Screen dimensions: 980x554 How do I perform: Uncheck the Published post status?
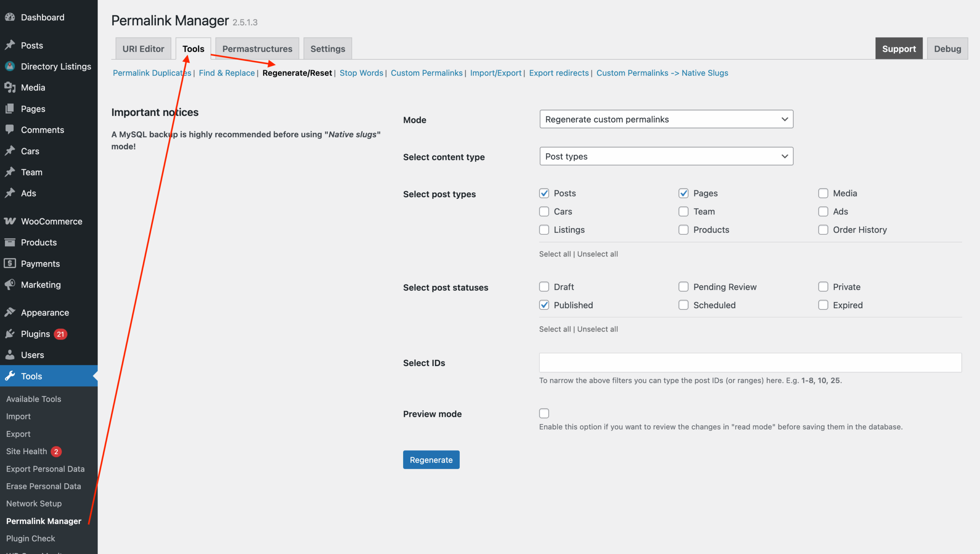pyautogui.click(x=544, y=305)
